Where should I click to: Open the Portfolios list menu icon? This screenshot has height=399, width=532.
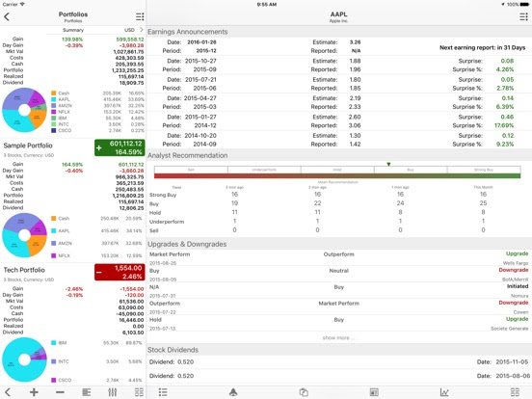(140, 16)
